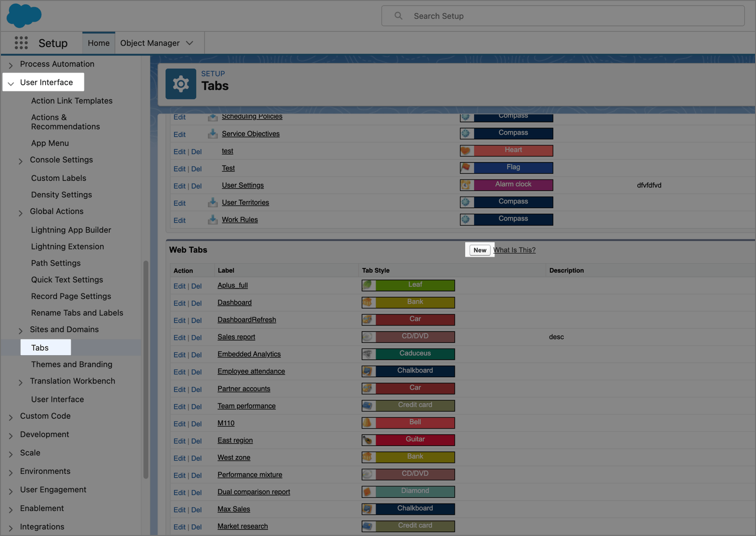Click the Alarm clock icon for User Settings
This screenshot has width=756, height=536.
coord(466,185)
